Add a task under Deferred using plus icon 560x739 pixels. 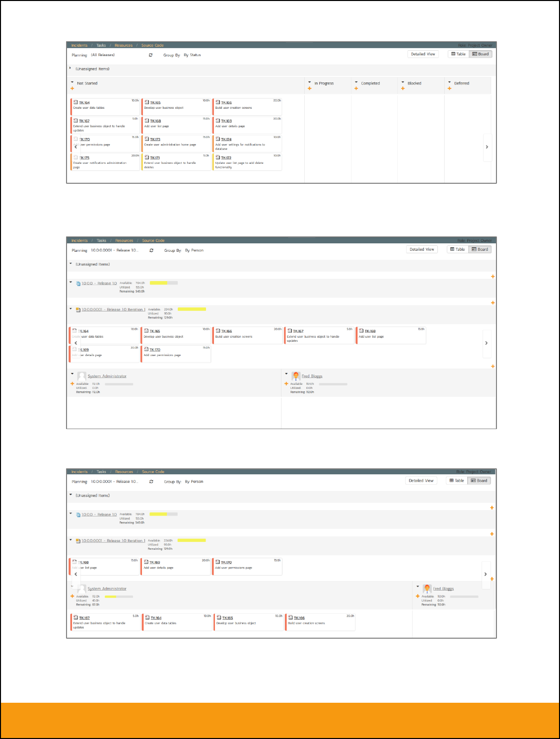pos(449,89)
